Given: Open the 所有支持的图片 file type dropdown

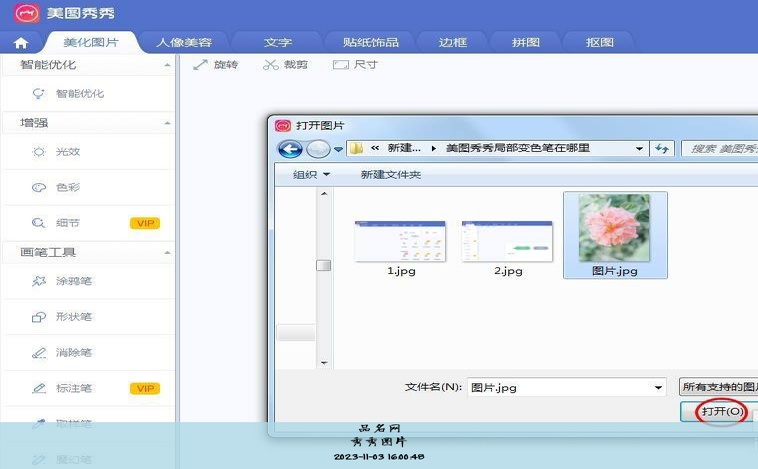Looking at the screenshot, I should 718,387.
